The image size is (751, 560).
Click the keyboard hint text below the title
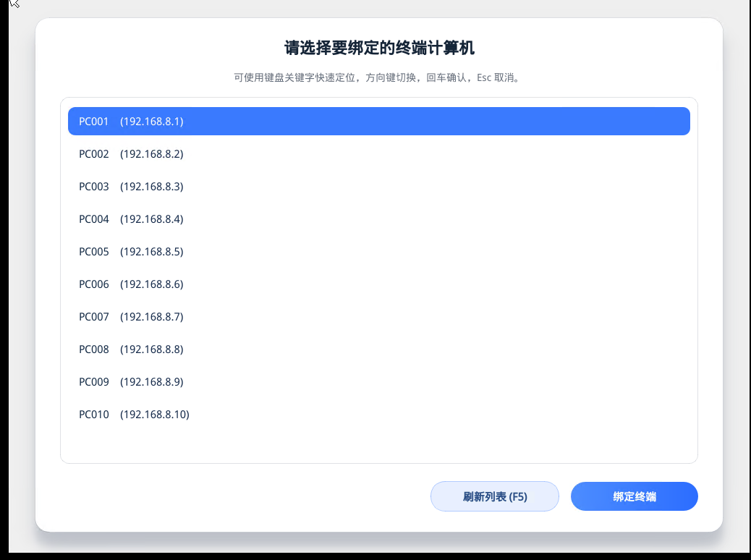pos(378,77)
